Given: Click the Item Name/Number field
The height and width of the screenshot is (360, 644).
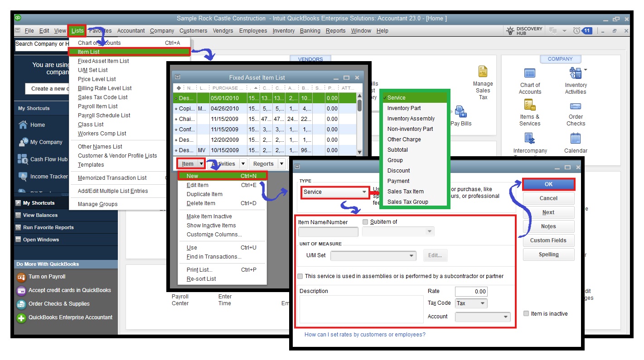Looking at the screenshot, I should (328, 232).
